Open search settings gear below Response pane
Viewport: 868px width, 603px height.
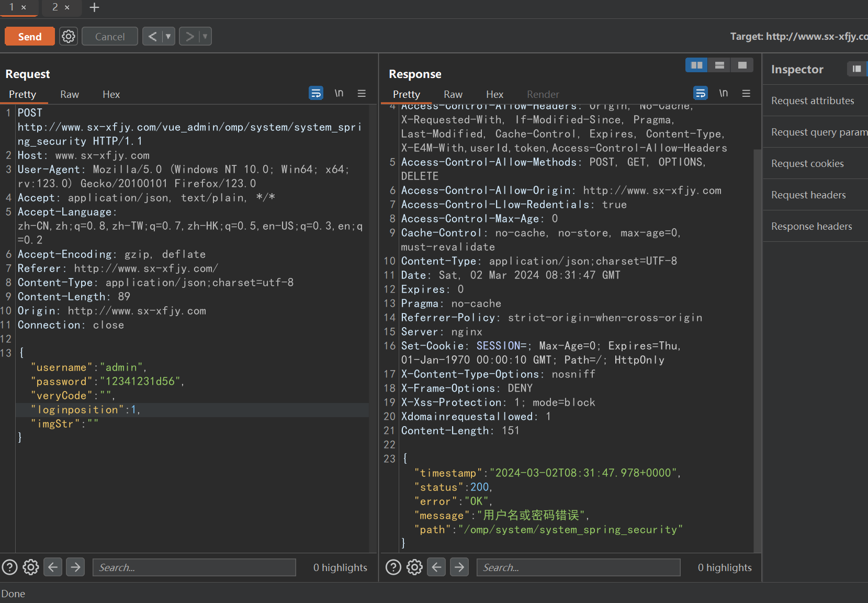414,567
